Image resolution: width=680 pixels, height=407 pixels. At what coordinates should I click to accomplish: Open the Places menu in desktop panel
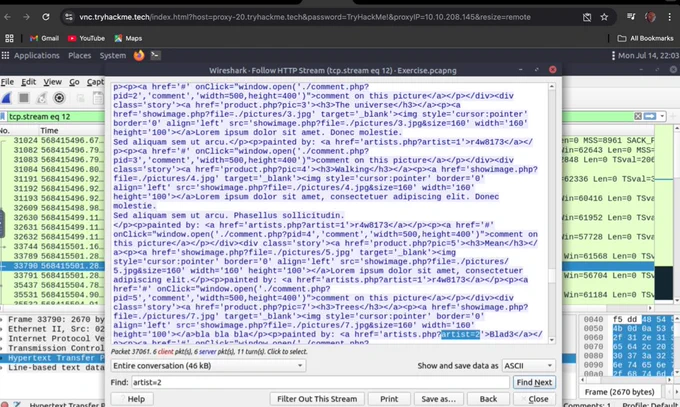pos(79,56)
